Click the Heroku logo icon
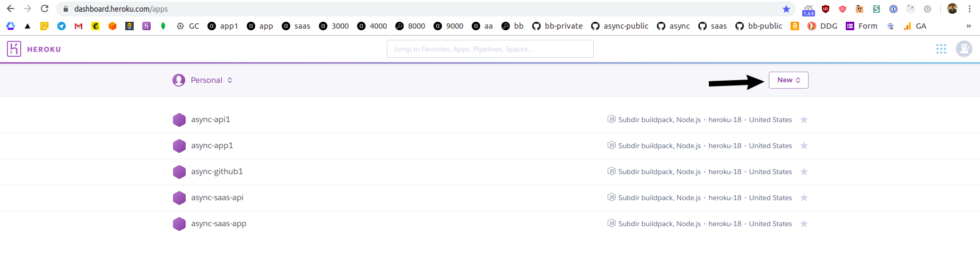 point(14,49)
